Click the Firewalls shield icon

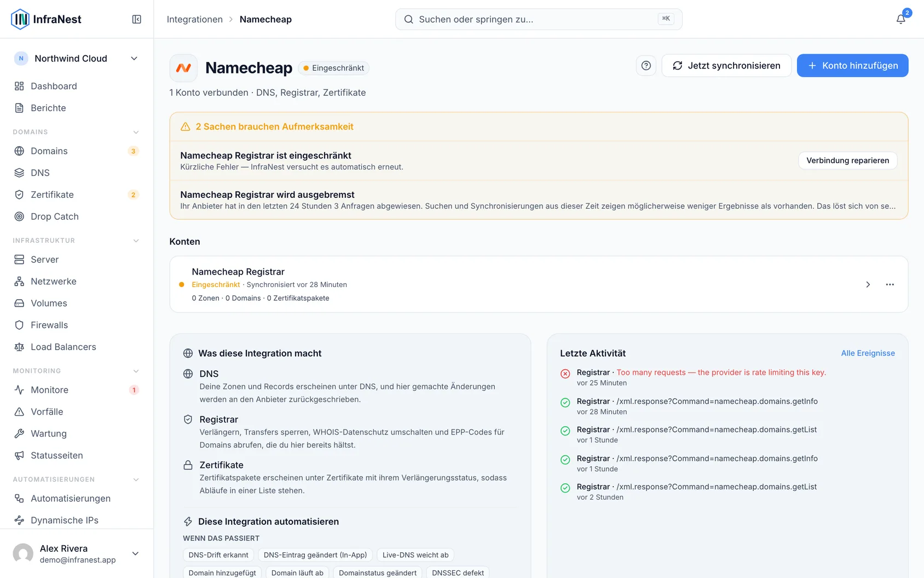click(19, 325)
